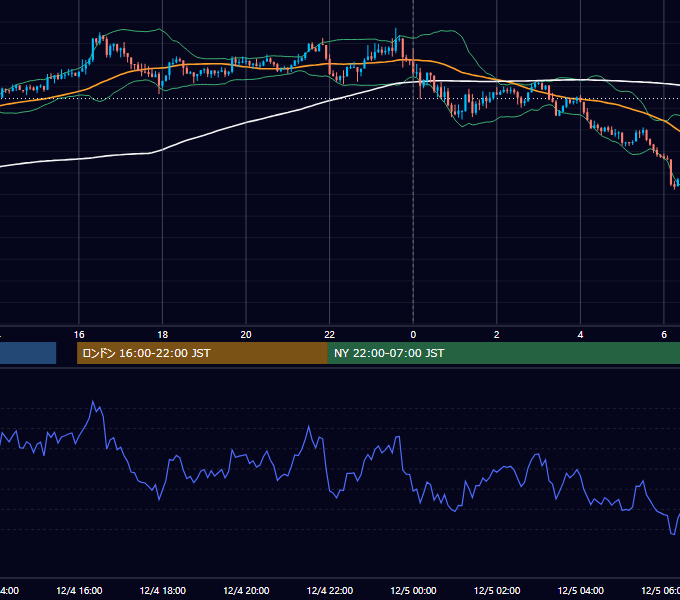680x600 pixels.
Task: Click the 12/4 20:00 label on lower axis
Action: click(x=246, y=590)
